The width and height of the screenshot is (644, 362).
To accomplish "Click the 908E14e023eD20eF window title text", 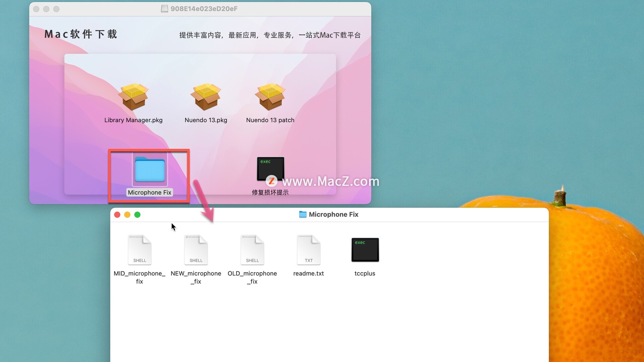I will [x=204, y=9].
